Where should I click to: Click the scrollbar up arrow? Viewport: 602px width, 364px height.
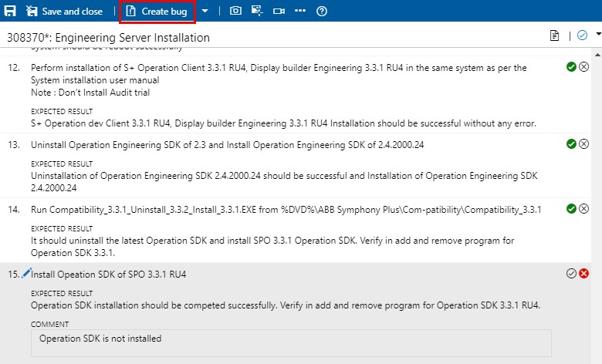597,55
